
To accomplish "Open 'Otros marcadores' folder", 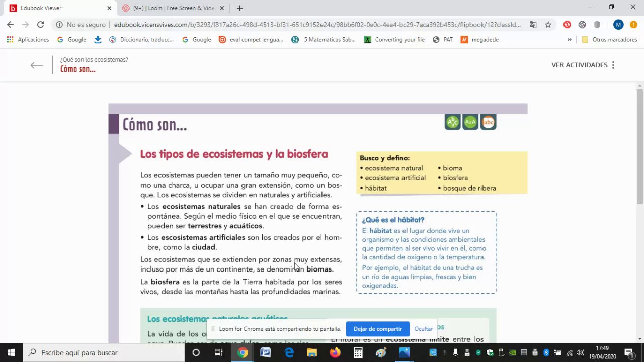I will [x=609, y=39].
